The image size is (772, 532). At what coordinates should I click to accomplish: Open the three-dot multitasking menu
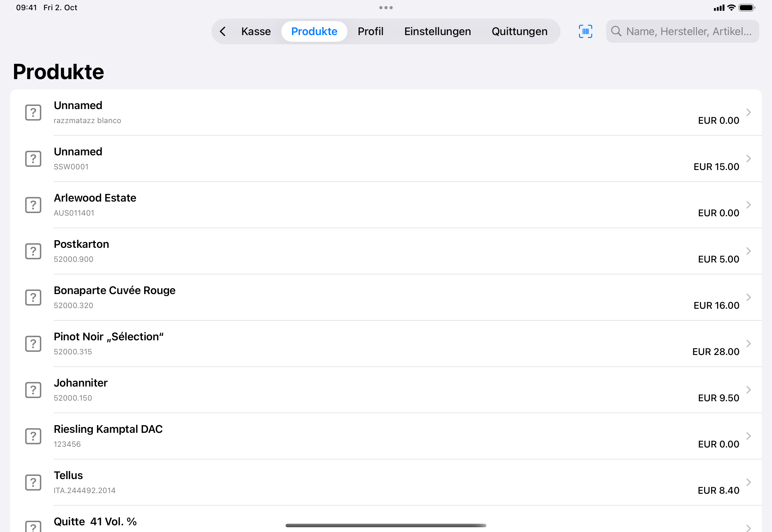pyautogui.click(x=386, y=8)
